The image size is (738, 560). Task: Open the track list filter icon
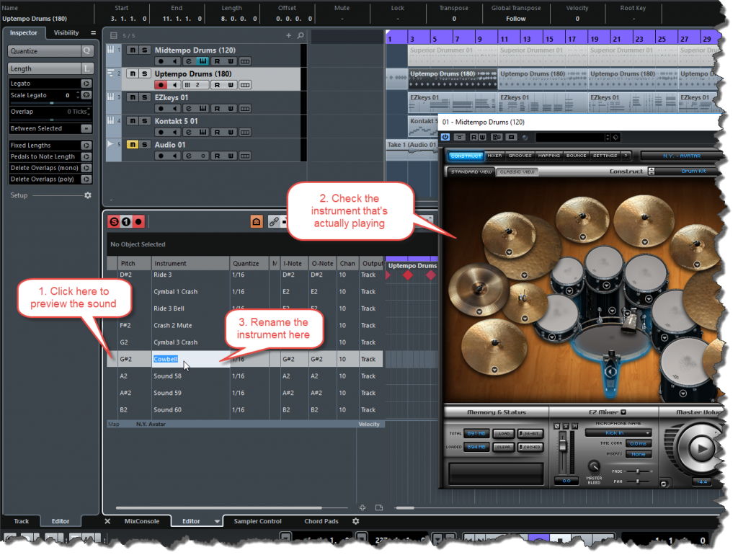(x=113, y=35)
